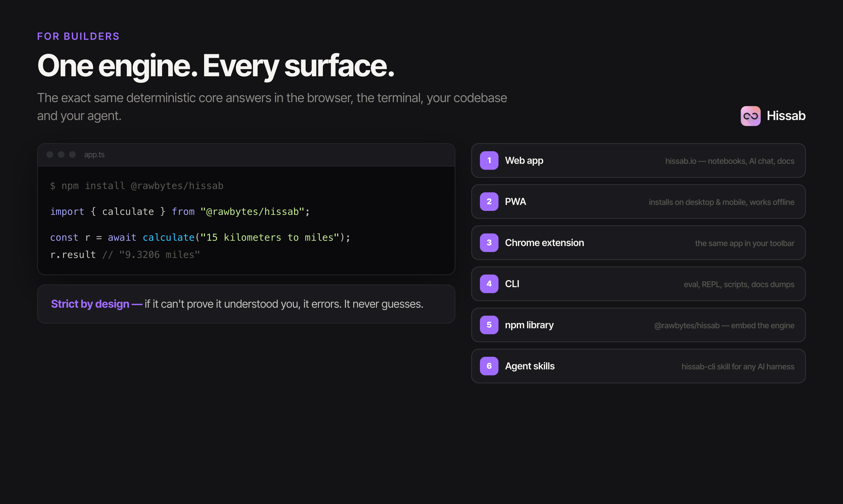Image resolution: width=843 pixels, height=504 pixels.
Task: Click the 'The exact same deterministic core' subtitle
Action: point(272,98)
